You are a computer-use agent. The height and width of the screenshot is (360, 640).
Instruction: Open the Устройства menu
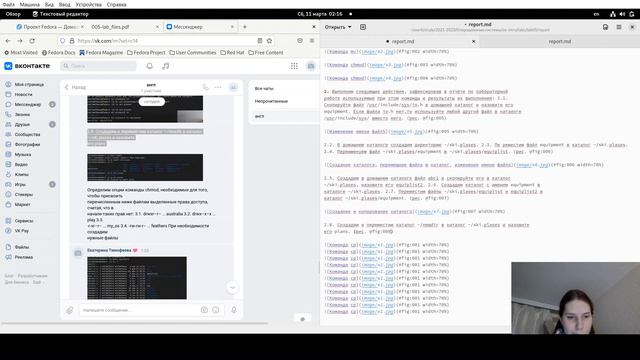89,4
